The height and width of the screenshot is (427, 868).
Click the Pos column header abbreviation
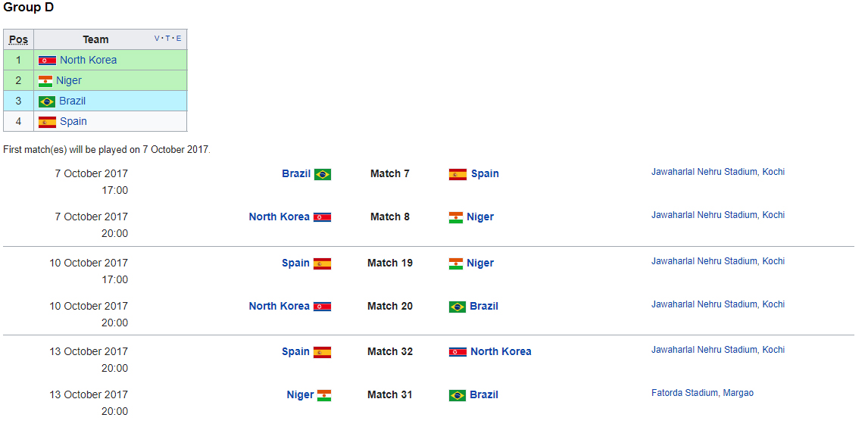pyautogui.click(x=18, y=40)
